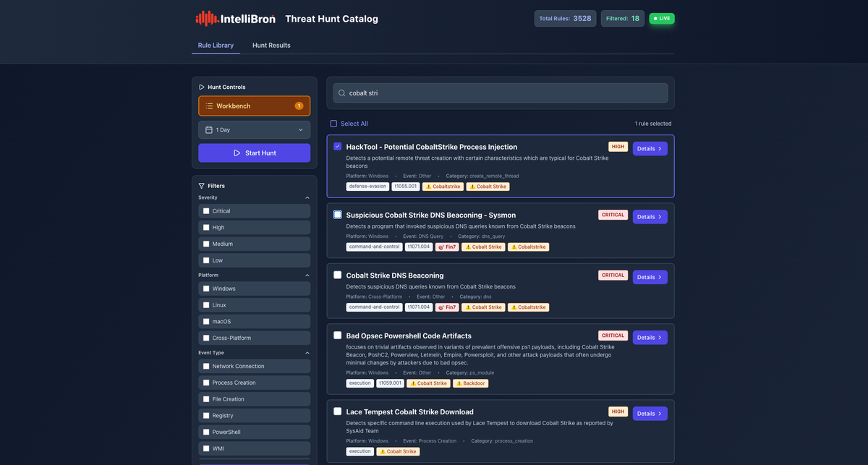Click the Filtered 18 counter

[623, 19]
